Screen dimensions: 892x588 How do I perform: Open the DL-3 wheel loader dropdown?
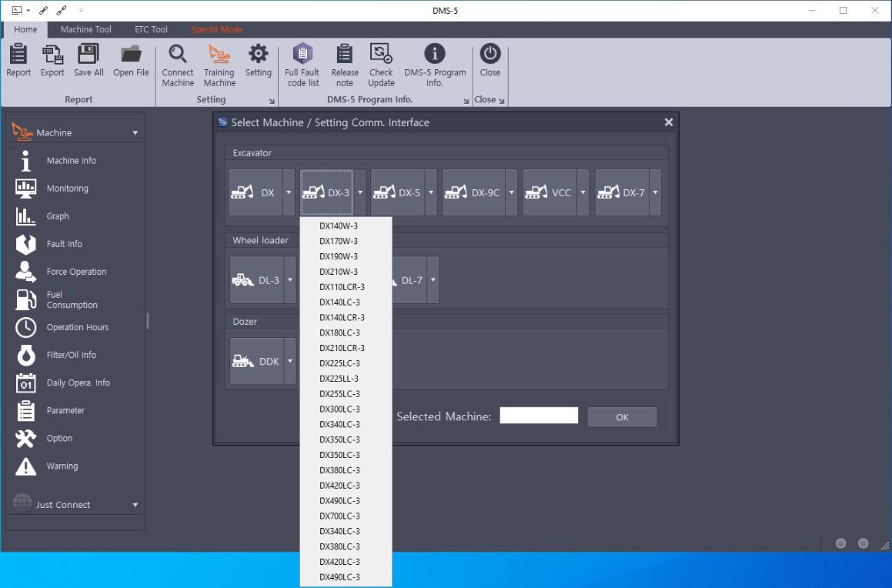click(290, 280)
